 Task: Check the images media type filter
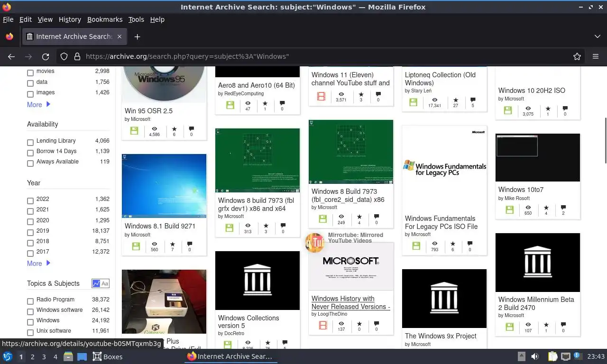pyautogui.click(x=30, y=94)
